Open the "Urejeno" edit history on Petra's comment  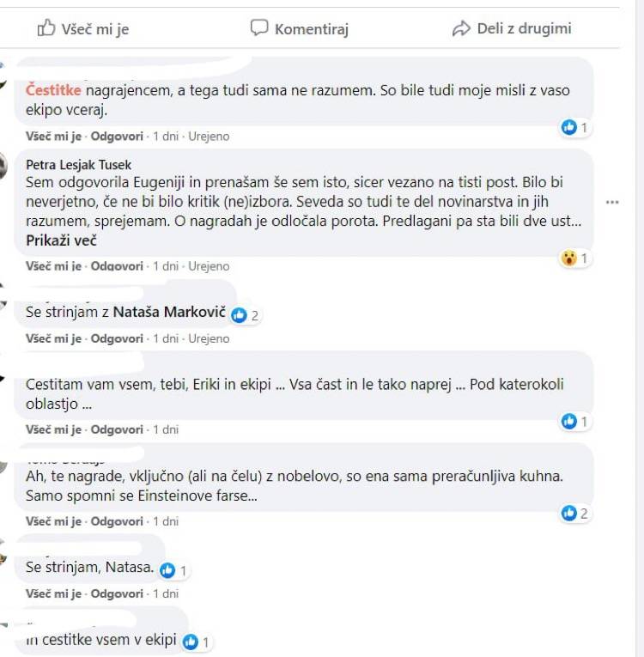tap(209, 266)
